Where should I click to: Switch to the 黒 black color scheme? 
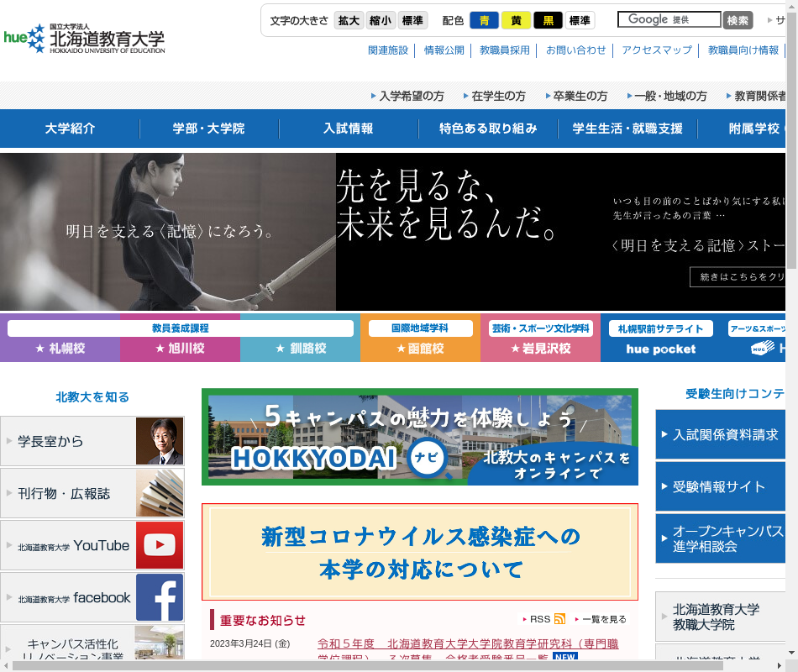[548, 20]
